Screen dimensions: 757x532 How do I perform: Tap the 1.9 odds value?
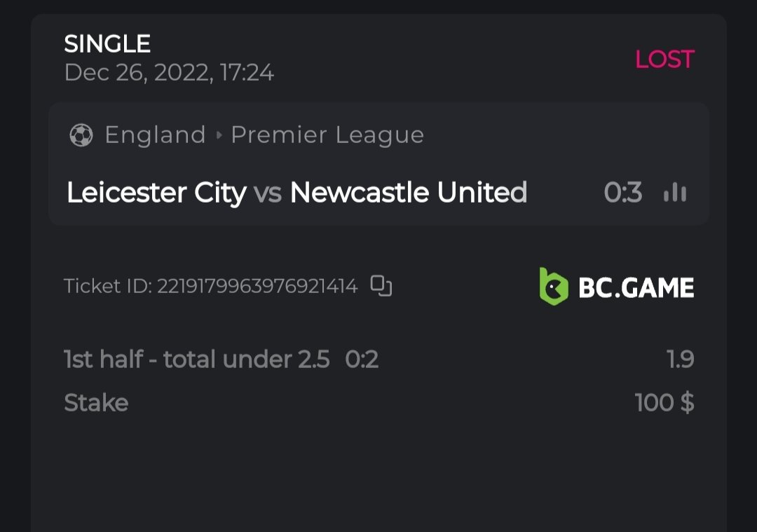tap(680, 360)
